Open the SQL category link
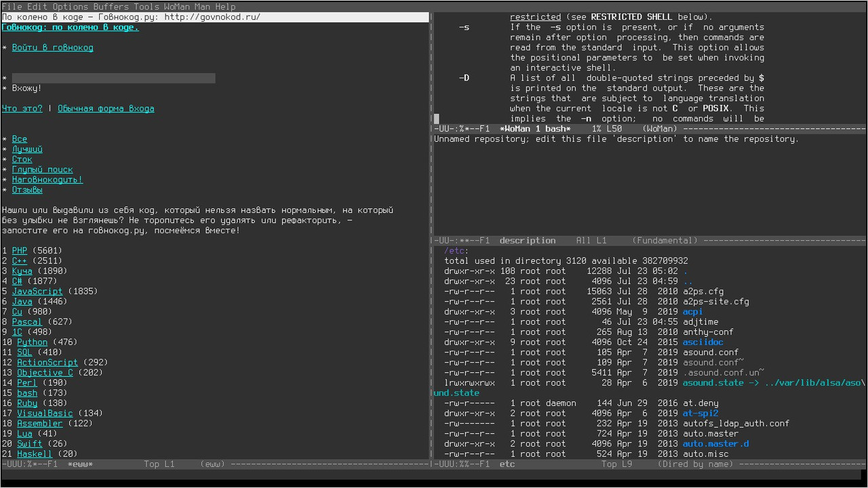This screenshot has height=488, width=868. [24, 352]
